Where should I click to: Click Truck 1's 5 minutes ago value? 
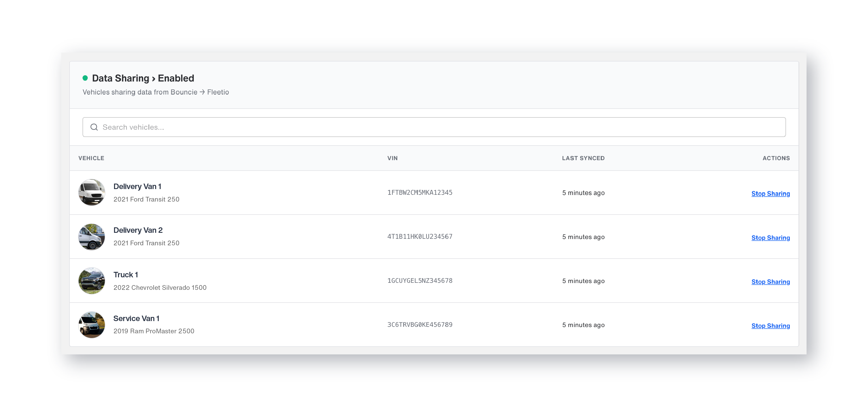pos(583,281)
